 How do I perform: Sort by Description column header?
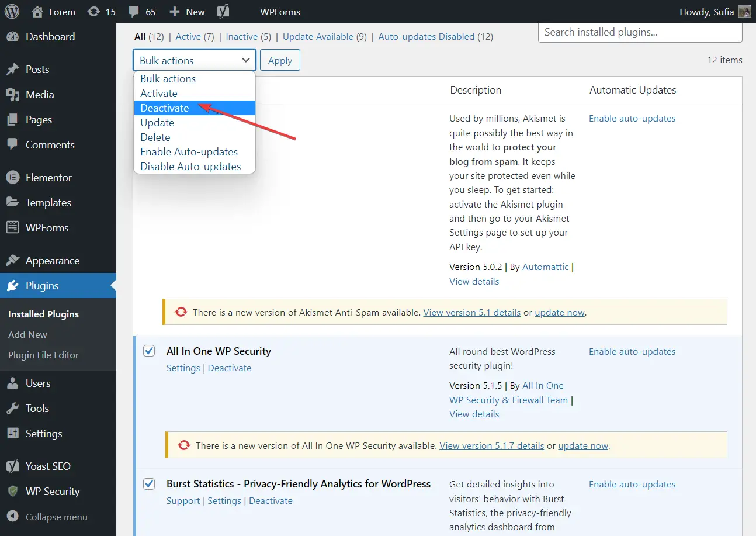click(x=476, y=90)
